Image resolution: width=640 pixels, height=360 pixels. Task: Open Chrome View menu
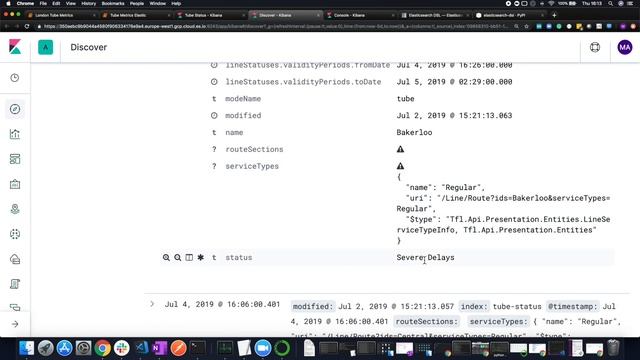click(71, 3)
